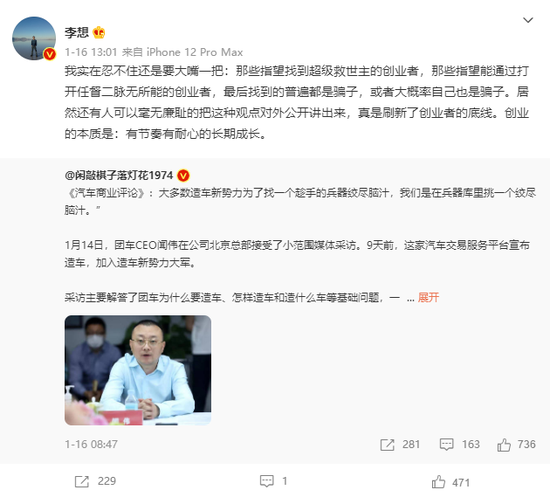Viewport: 550px width, 497px height.
Task: Open the post options chevron menu
Action: 528,20
